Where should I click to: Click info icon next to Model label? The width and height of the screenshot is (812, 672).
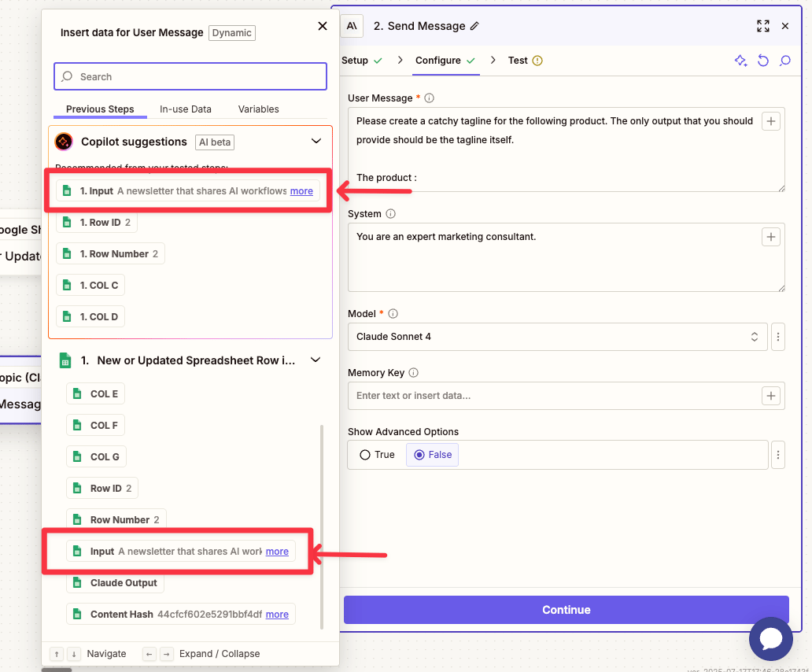(x=393, y=314)
